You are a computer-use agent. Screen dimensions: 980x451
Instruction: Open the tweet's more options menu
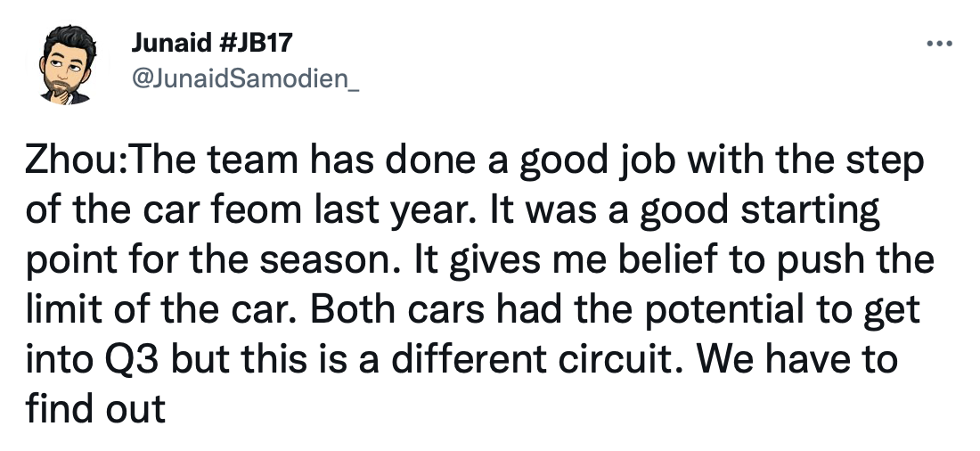point(939,43)
